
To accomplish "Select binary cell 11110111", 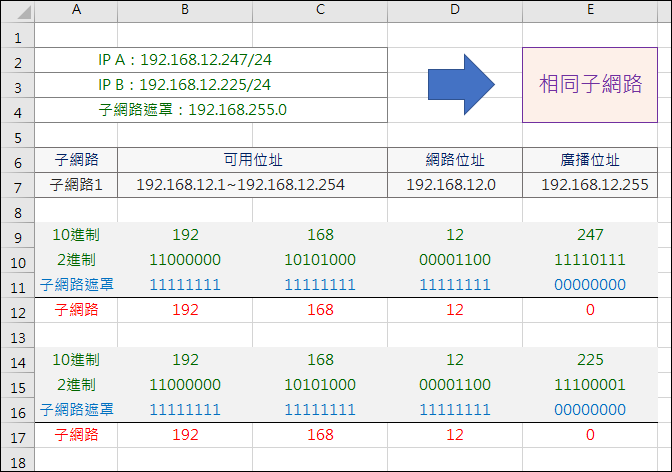I will coord(590,260).
